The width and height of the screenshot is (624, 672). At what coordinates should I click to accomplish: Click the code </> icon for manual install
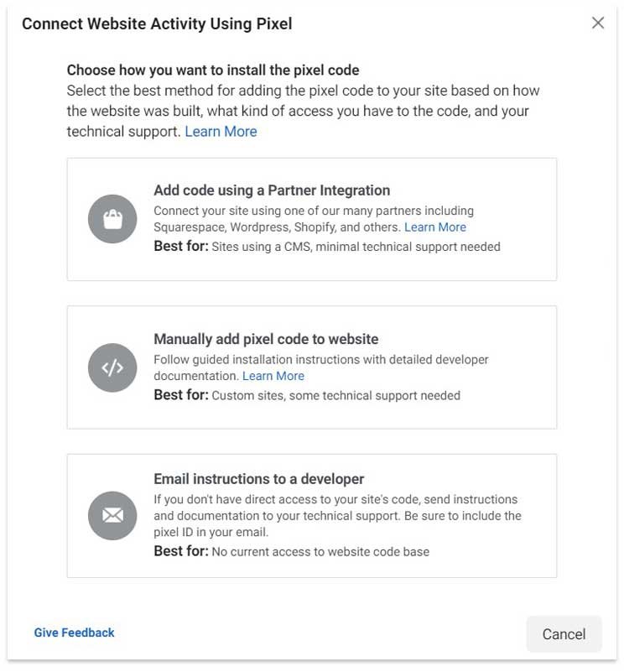(112, 367)
